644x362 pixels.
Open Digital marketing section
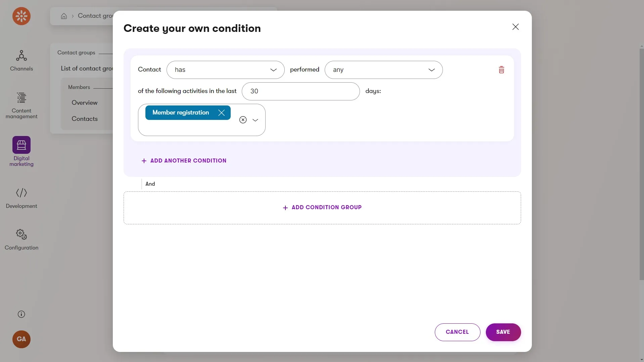point(21,151)
